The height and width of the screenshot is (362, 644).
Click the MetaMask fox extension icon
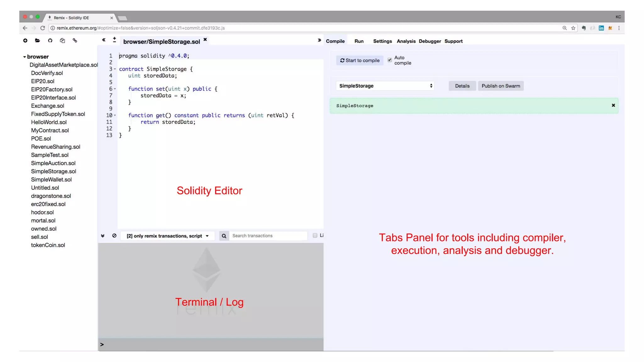click(x=610, y=28)
